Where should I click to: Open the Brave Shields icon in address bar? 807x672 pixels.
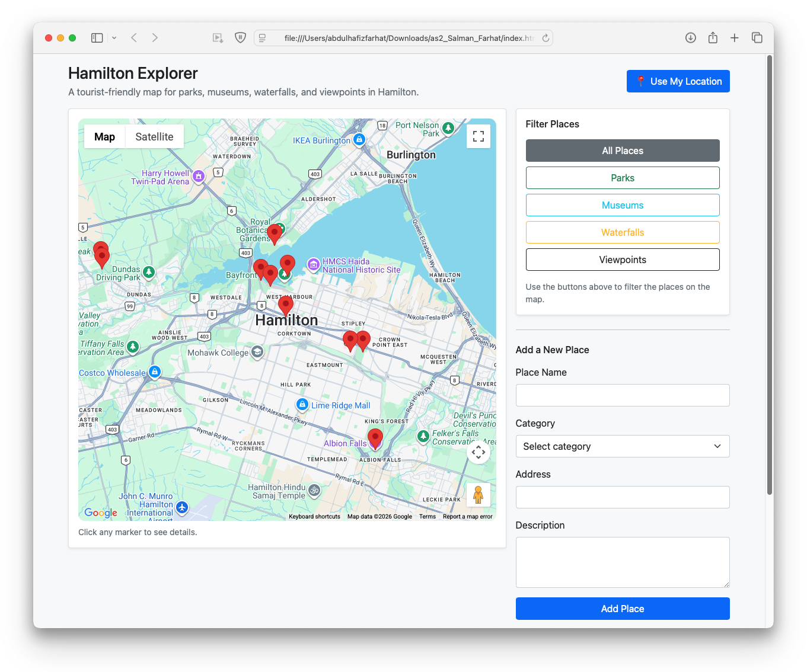click(240, 37)
